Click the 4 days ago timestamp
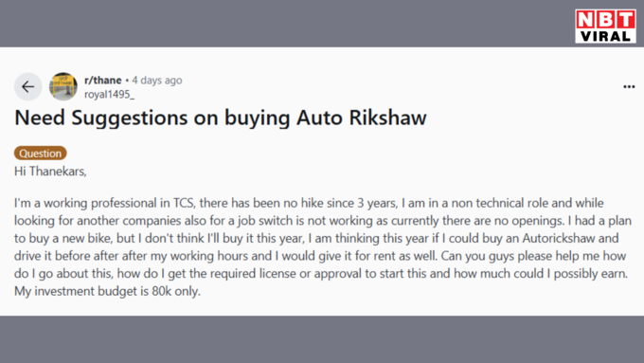 point(157,81)
